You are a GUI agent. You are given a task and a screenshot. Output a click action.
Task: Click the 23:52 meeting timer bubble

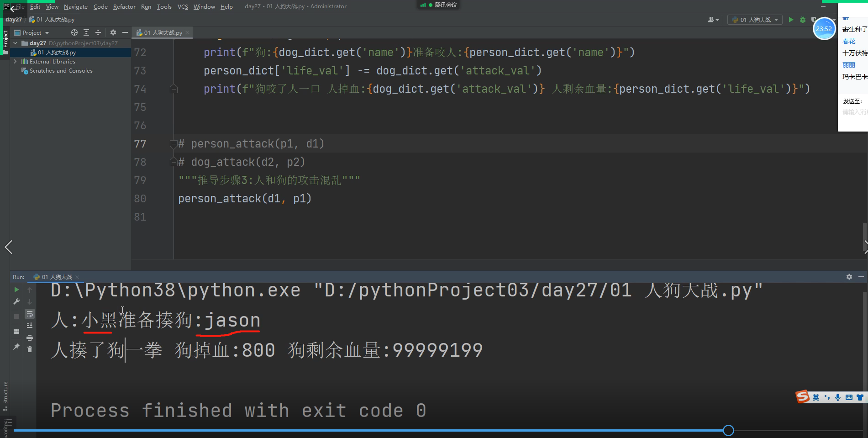[824, 28]
